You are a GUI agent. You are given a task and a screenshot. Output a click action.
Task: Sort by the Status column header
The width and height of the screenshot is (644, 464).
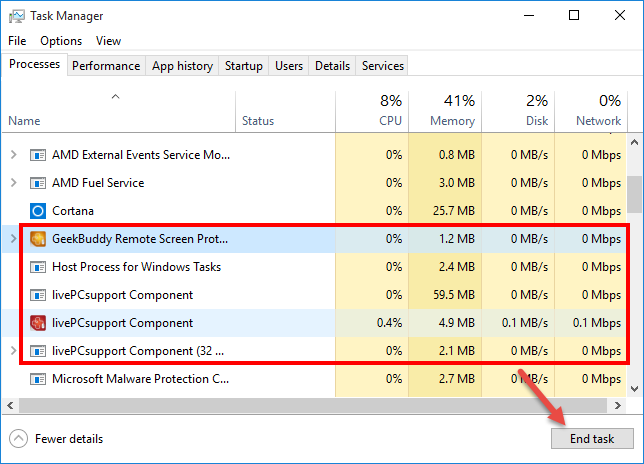[x=285, y=112]
